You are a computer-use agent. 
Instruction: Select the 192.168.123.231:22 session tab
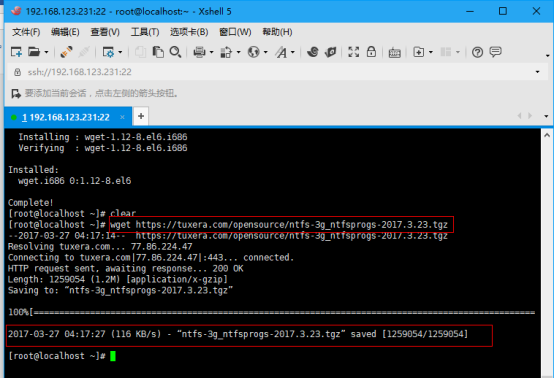pos(66,117)
